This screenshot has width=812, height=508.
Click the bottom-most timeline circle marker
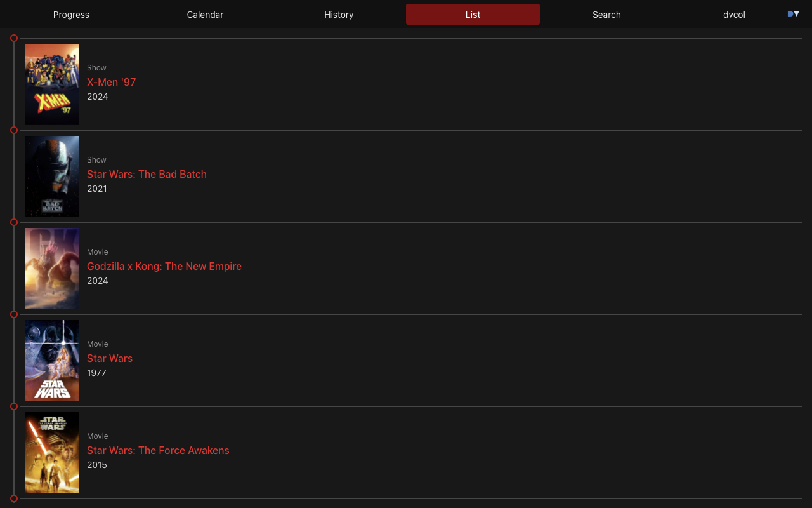13,498
